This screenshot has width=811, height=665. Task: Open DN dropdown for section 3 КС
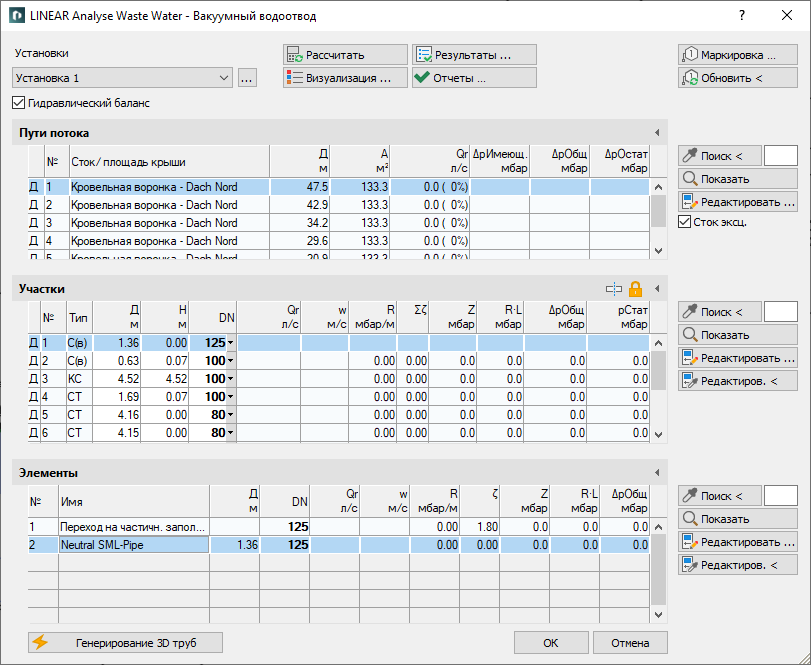pyautogui.click(x=230, y=379)
